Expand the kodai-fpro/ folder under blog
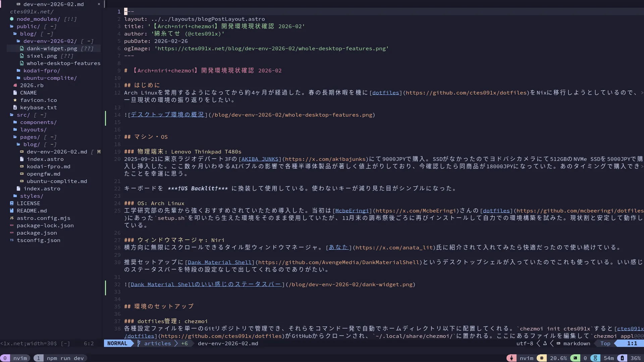This screenshot has width=644, height=362. click(x=41, y=71)
